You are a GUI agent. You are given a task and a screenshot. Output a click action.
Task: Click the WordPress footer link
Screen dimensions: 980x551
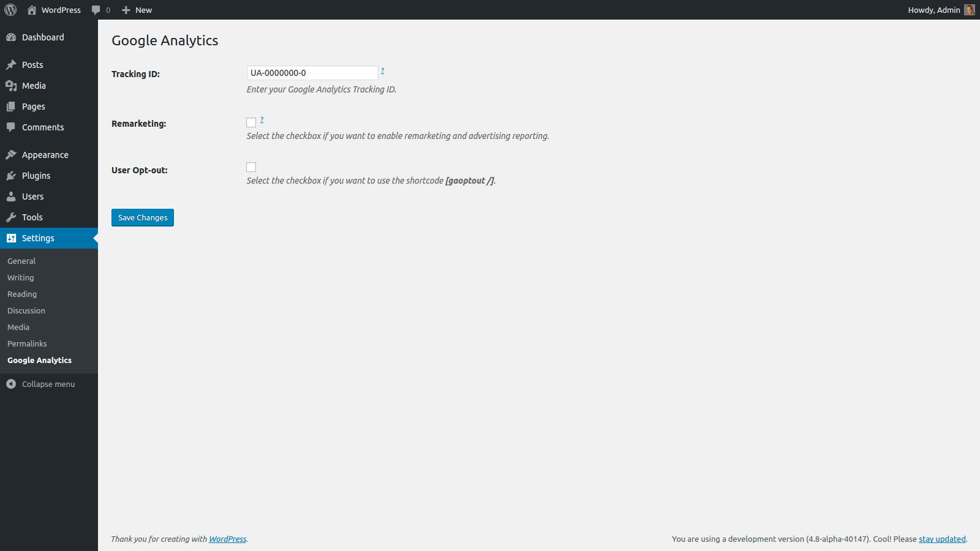tap(227, 539)
